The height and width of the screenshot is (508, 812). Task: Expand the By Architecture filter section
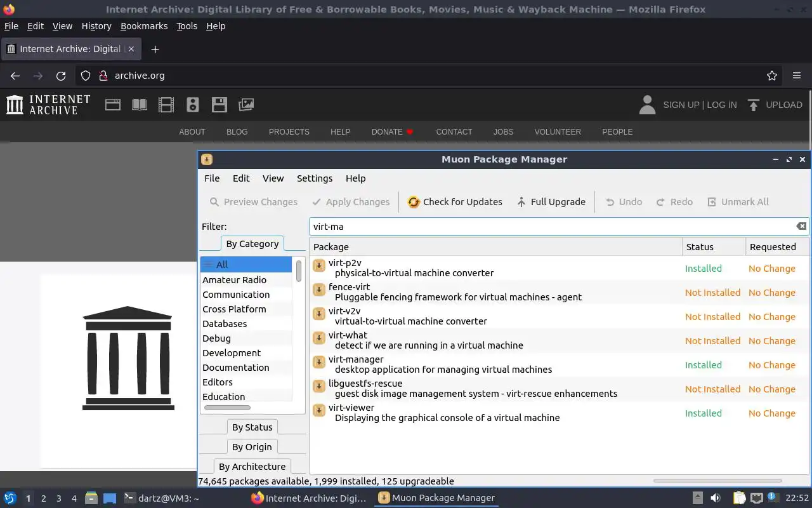click(252, 467)
